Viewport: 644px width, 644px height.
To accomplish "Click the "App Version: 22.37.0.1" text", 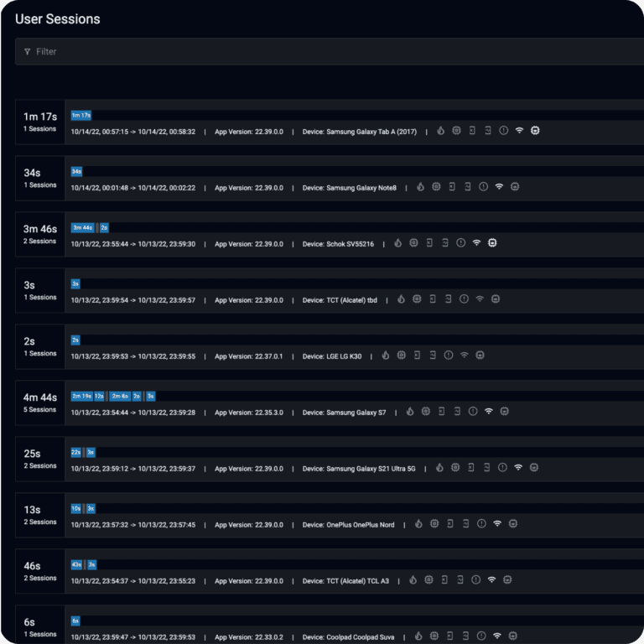I will coord(249,356).
